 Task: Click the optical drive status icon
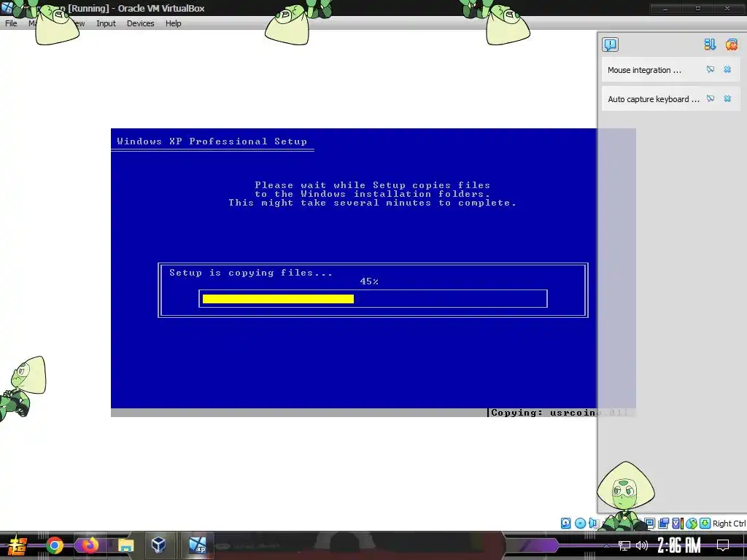pos(580,524)
